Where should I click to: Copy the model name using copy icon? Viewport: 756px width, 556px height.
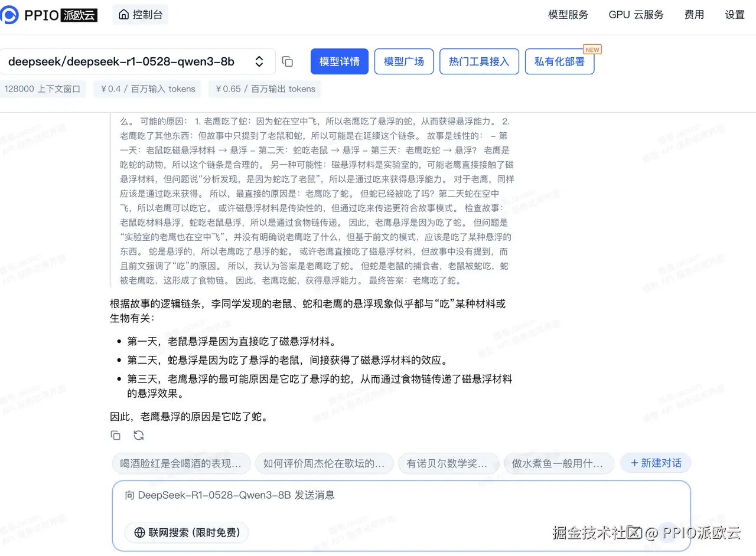click(288, 61)
